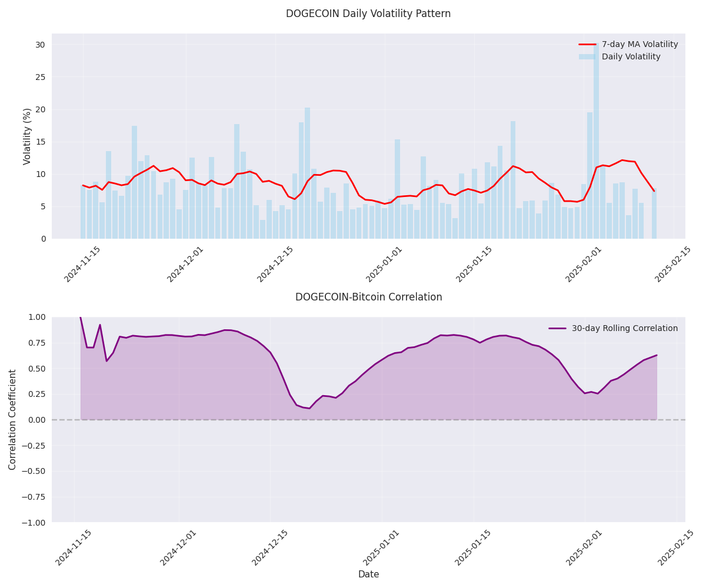Image resolution: width=706 pixels, height=588 pixels.
Task: Select the 2025-02-15 date tick on the volatility chart
Action: coord(674,265)
